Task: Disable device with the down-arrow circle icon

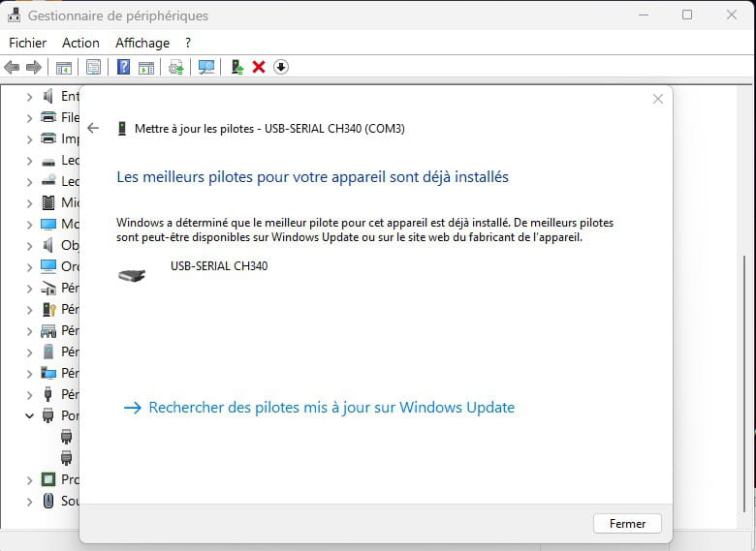Action: 281,67
